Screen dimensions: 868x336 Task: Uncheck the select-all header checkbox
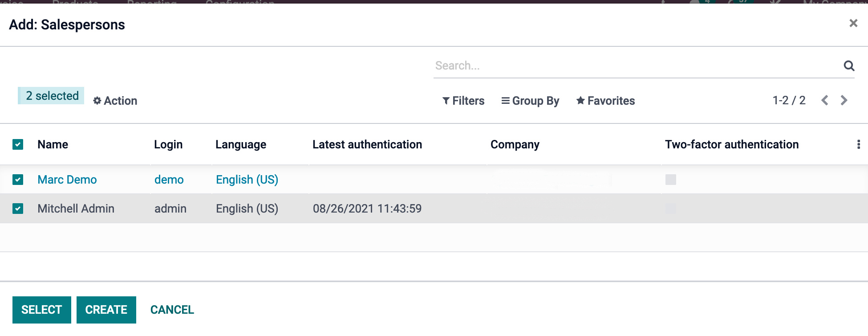click(x=18, y=144)
